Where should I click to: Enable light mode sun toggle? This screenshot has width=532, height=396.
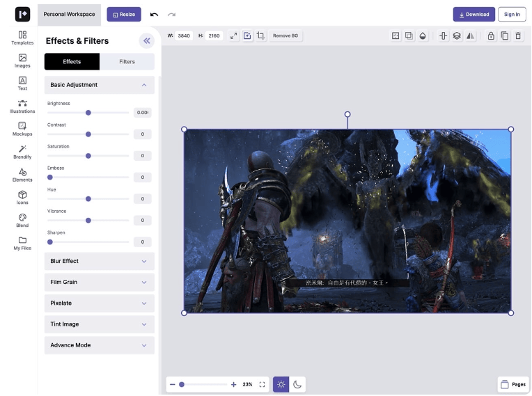(x=281, y=384)
